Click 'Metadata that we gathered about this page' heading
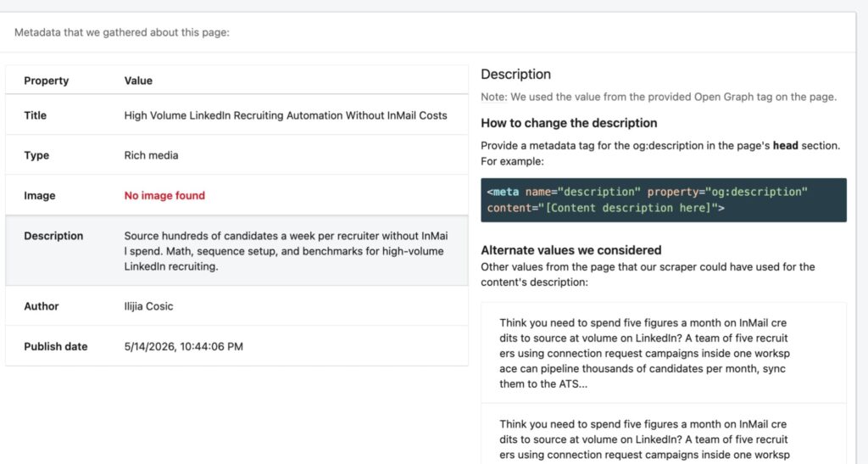The height and width of the screenshot is (464, 868). click(122, 33)
